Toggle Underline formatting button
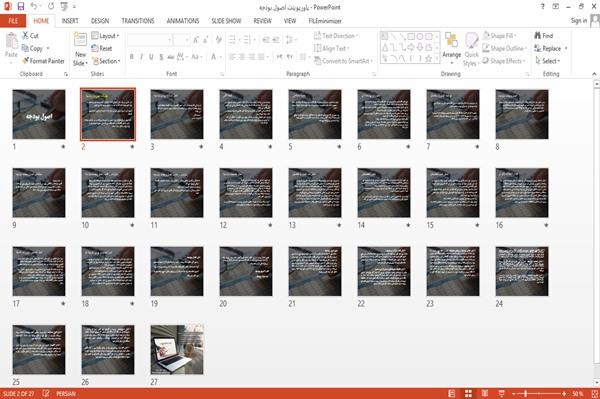600x399 pixels. pyautogui.click(x=151, y=57)
